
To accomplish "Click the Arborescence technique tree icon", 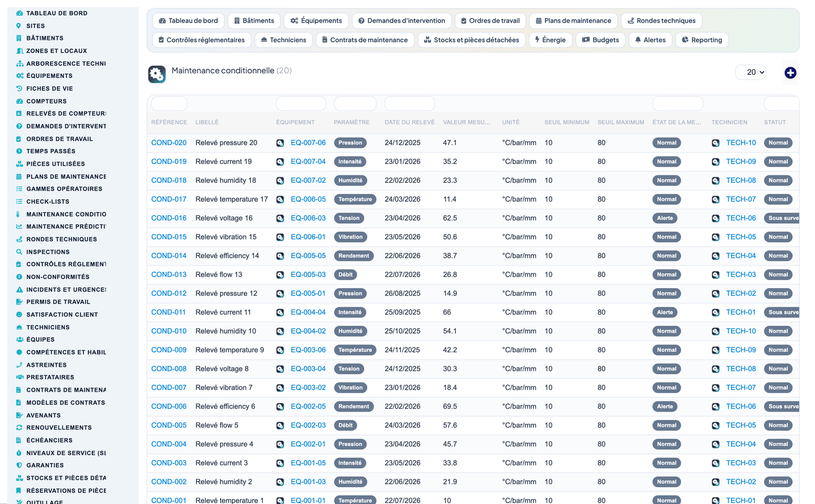I will click(19, 64).
